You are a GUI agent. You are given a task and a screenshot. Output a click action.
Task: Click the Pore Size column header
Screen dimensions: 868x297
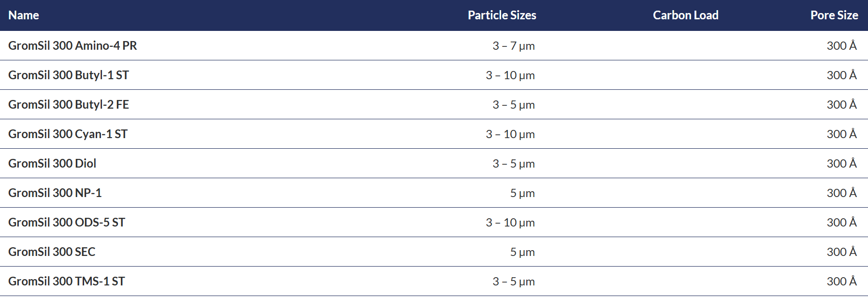coord(834,15)
